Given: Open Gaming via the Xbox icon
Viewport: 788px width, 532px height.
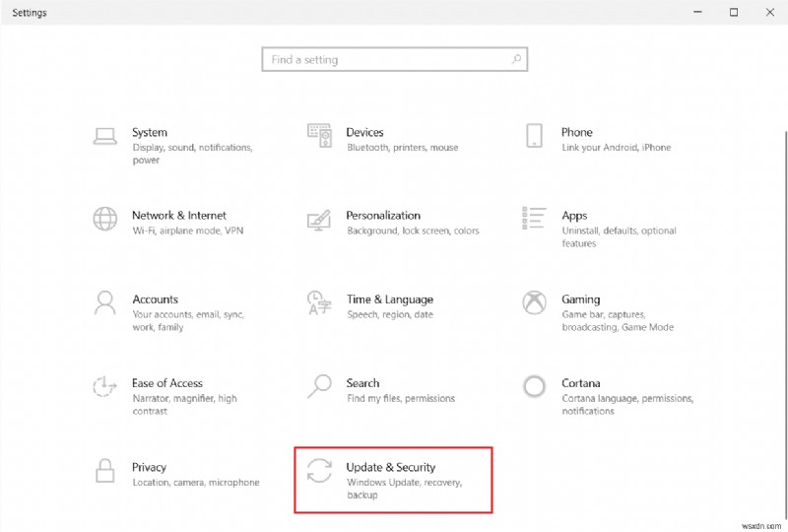Looking at the screenshot, I should tap(534, 301).
